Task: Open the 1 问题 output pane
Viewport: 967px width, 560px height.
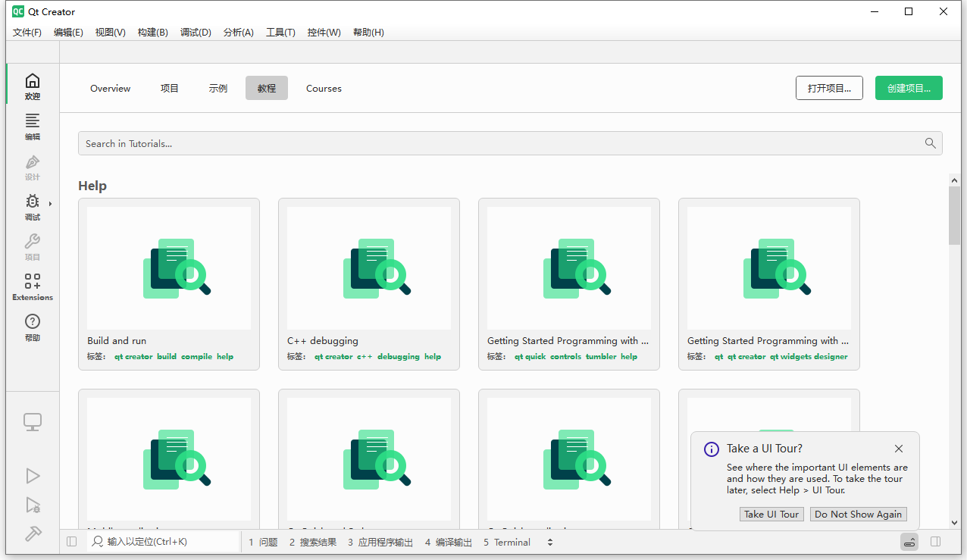Action: (x=264, y=542)
